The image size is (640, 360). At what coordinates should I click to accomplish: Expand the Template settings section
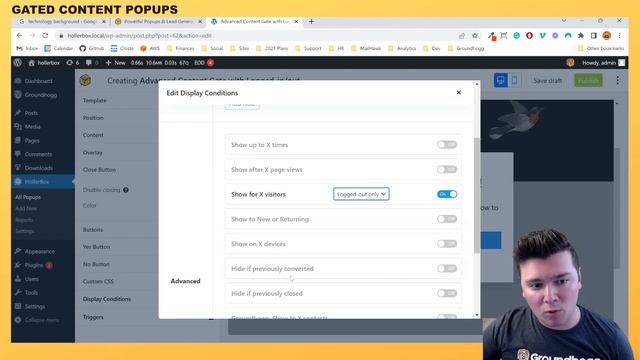94,100
